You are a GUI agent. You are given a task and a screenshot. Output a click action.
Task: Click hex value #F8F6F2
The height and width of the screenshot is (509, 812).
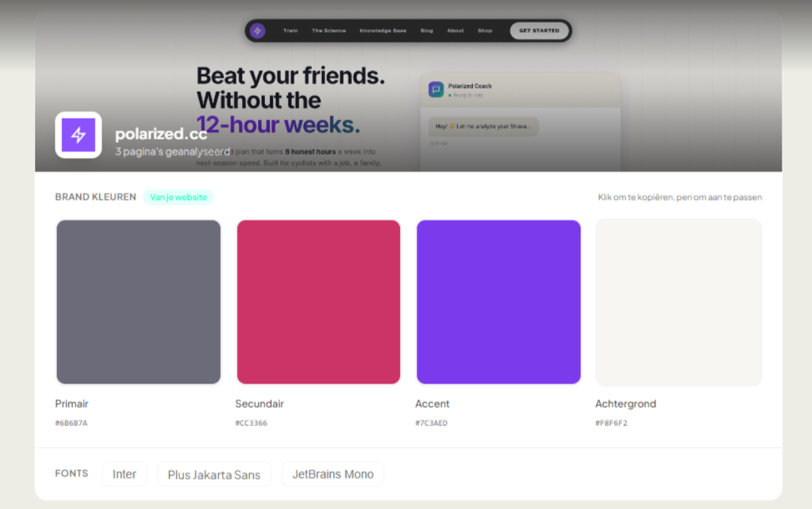pyautogui.click(x=611, y=423)
